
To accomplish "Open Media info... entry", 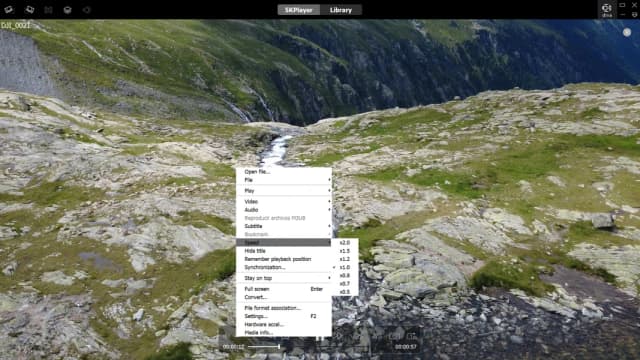I will 284,333.
